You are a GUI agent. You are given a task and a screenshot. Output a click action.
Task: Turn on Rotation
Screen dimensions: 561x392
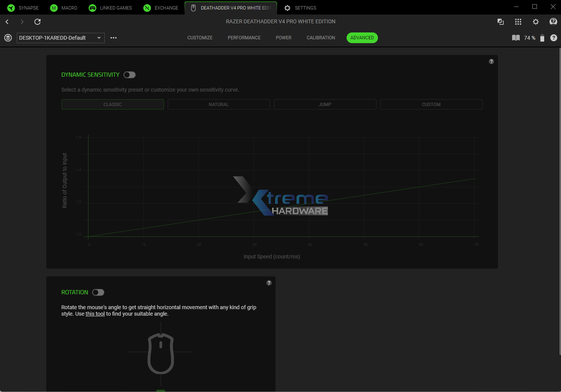(98, 292)
